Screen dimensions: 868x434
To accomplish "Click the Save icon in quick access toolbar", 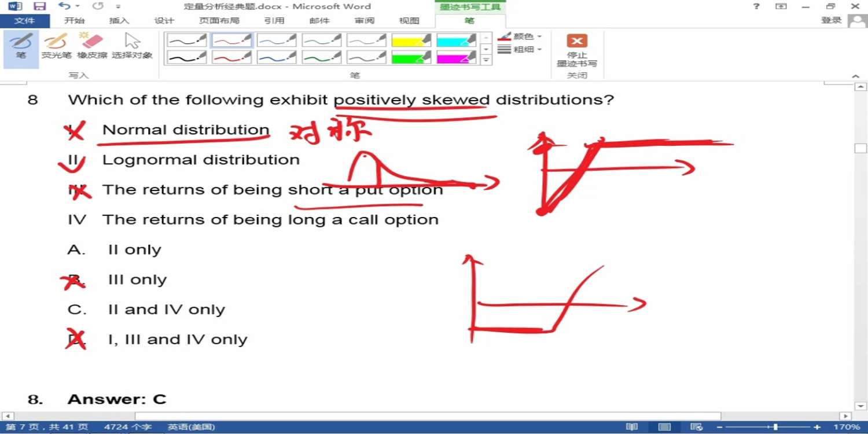I will [x=39, y=6].
